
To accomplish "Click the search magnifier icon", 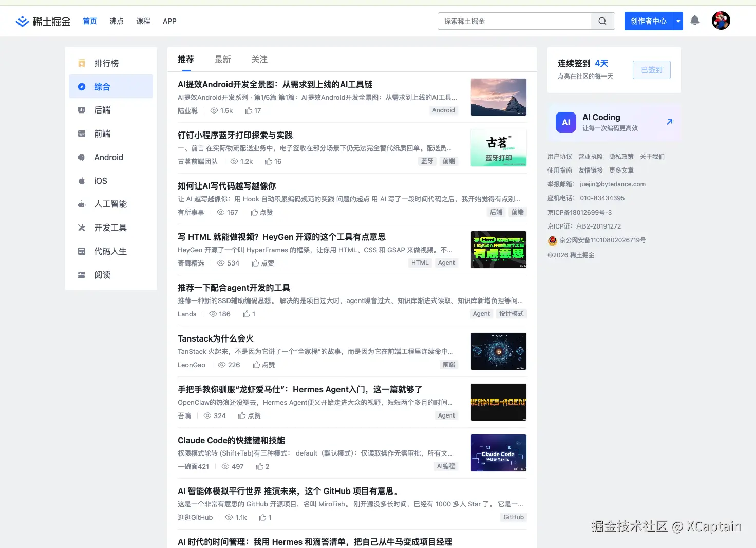I will (x=602, y=21).
